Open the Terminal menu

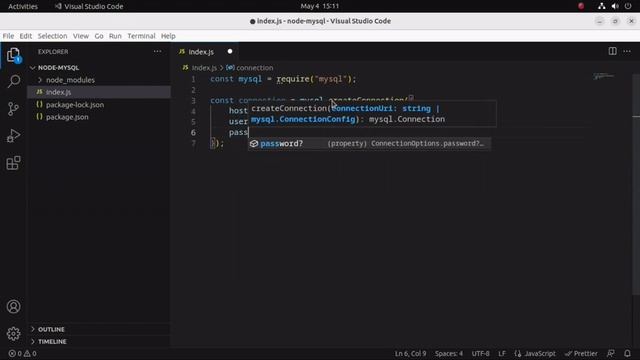(x=141, y=36)
